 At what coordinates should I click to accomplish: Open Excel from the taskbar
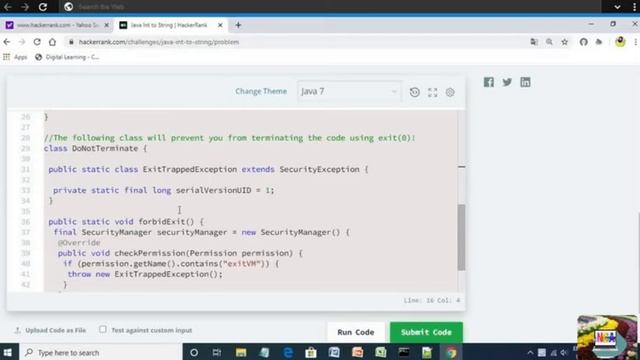tap(381, 352)
